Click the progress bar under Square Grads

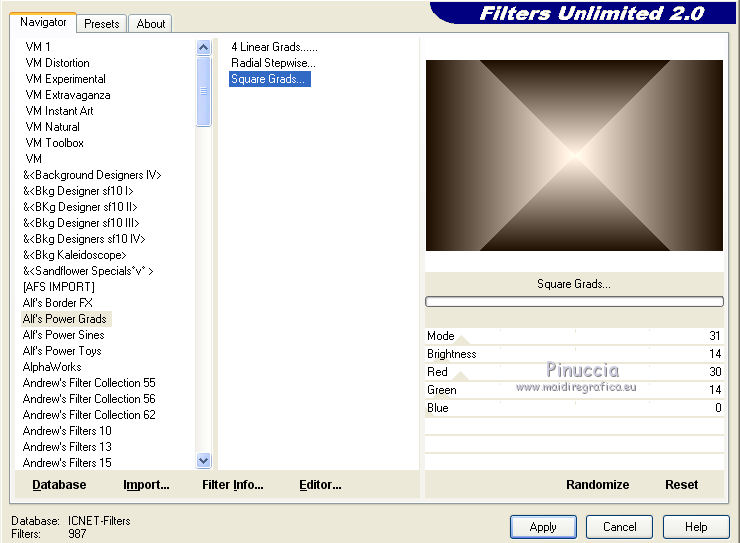(x=574, y=301)
